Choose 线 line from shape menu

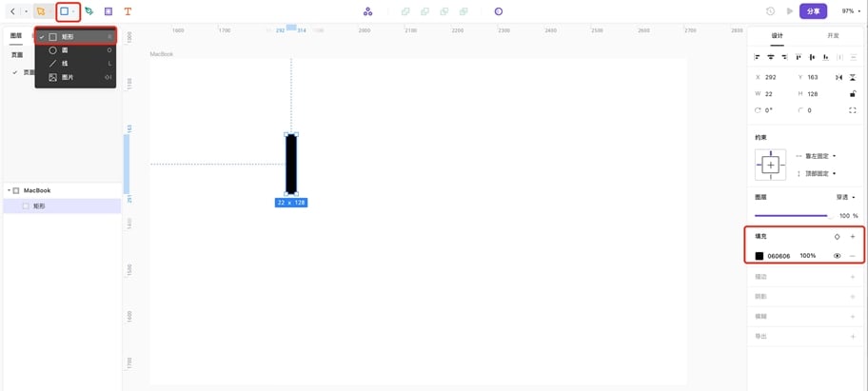pyautogui.click(x=76, y=64)
